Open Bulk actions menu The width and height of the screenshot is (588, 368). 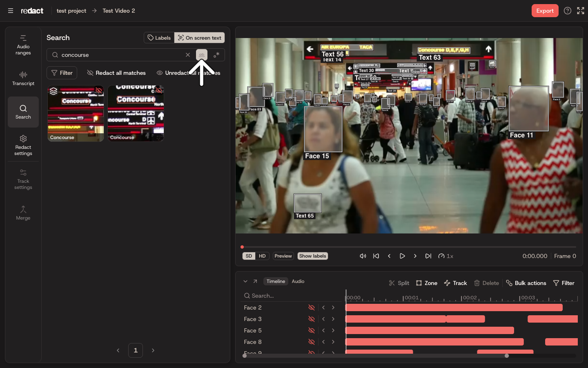pyautogui.click(x=526, y=283)
